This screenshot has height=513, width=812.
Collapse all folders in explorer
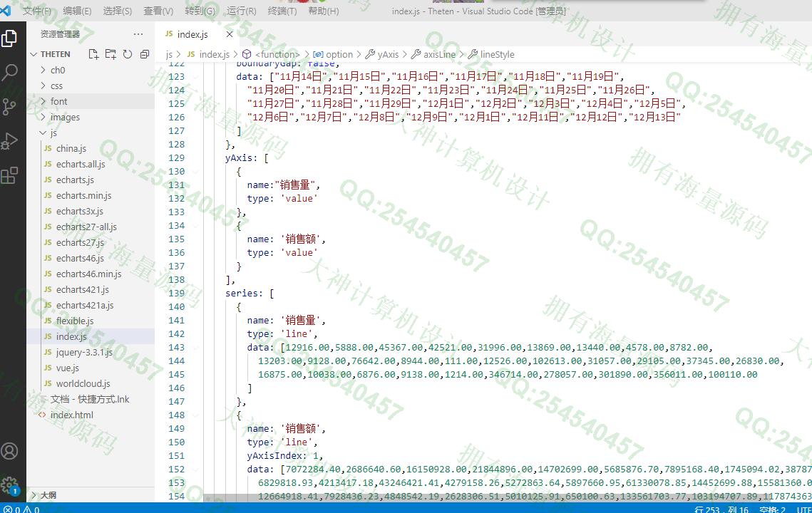(145, 54)
